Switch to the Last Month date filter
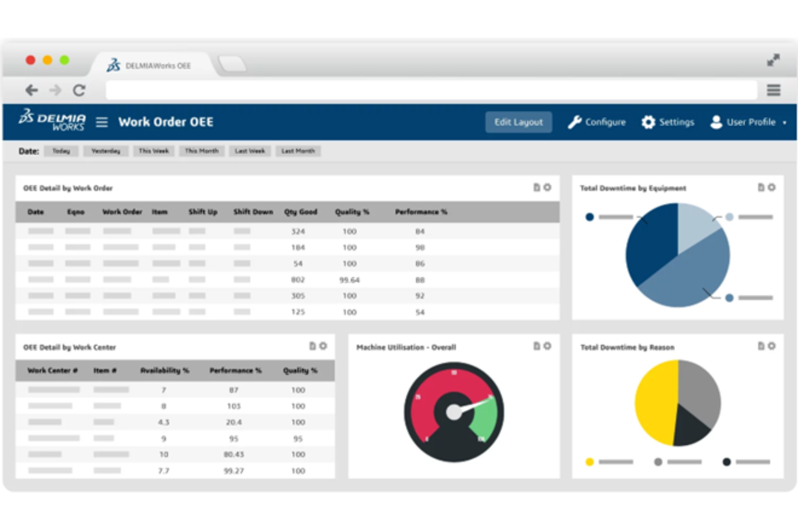This screenshot has height=532, width=798. [x=298, y=151]
